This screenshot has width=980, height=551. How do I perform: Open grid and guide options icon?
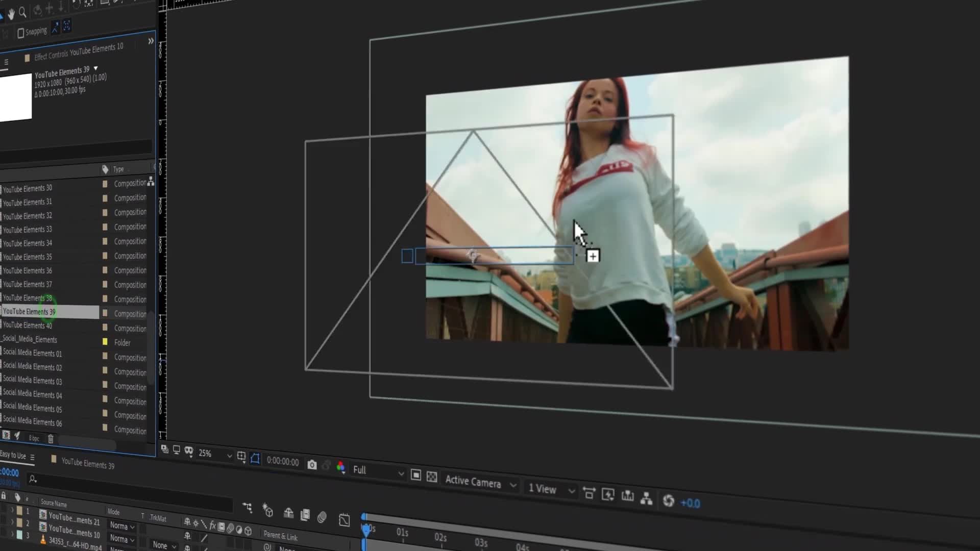point(241,457)
